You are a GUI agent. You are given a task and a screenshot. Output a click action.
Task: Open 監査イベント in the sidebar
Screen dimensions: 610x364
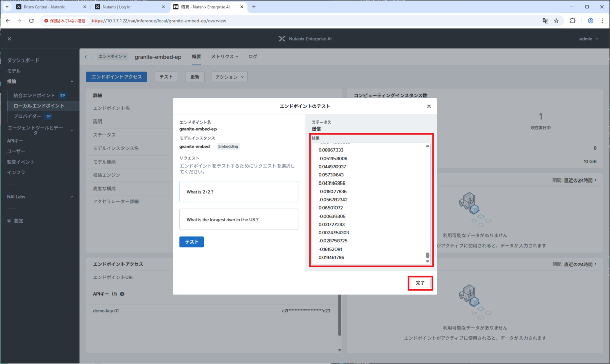(x=20, y=162)
